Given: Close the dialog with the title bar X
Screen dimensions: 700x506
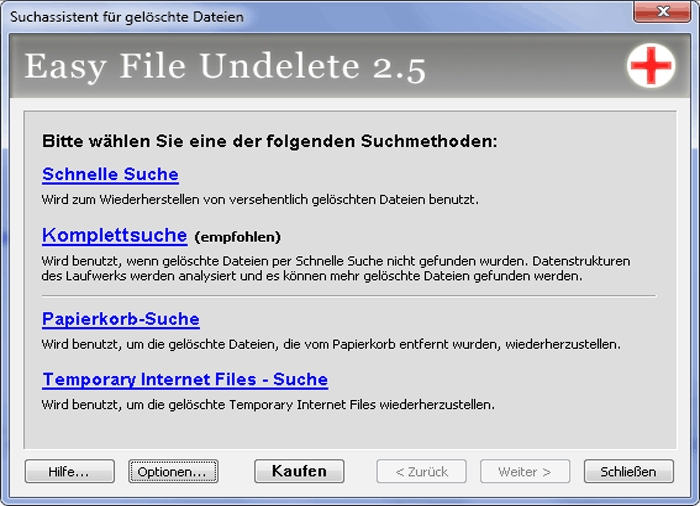Looking at the screenshot, I should (x=661, y=16).
